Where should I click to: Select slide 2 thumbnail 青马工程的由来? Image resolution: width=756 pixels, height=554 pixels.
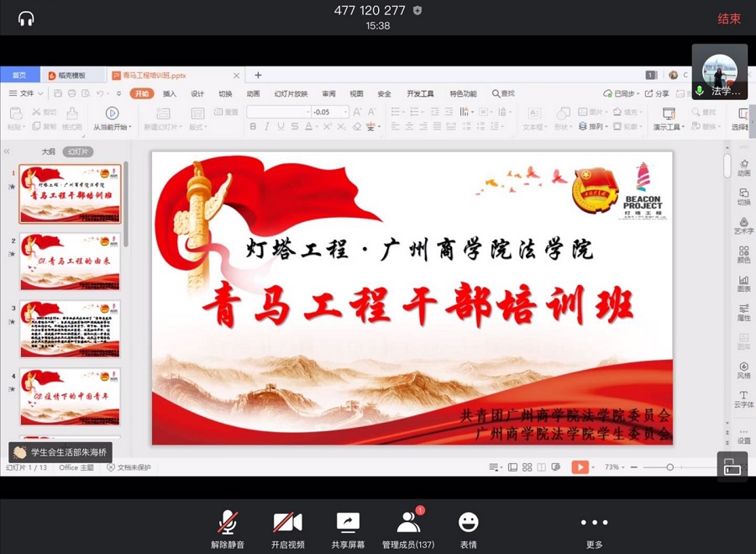coord(70,261)
